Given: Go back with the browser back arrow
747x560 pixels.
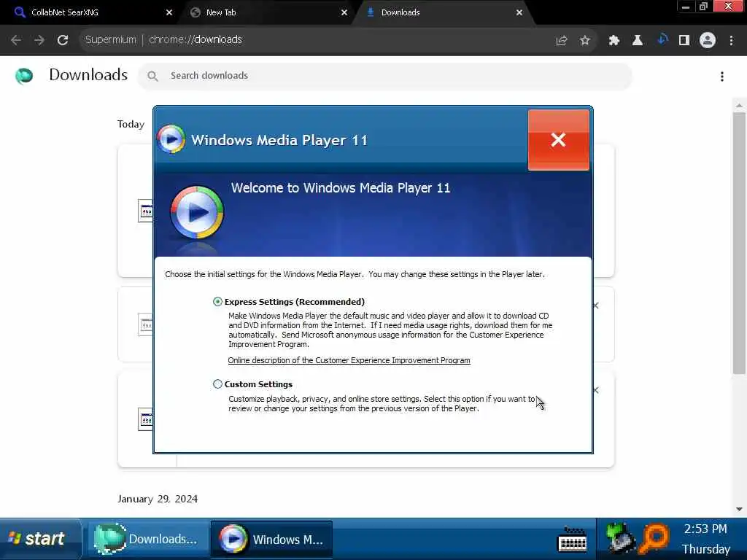Looking at the screenshot, I should (x=16, y=40).
